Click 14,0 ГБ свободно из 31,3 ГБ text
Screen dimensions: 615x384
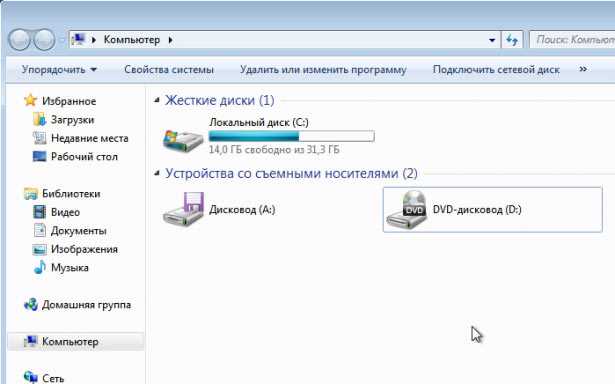pos(274,149)
